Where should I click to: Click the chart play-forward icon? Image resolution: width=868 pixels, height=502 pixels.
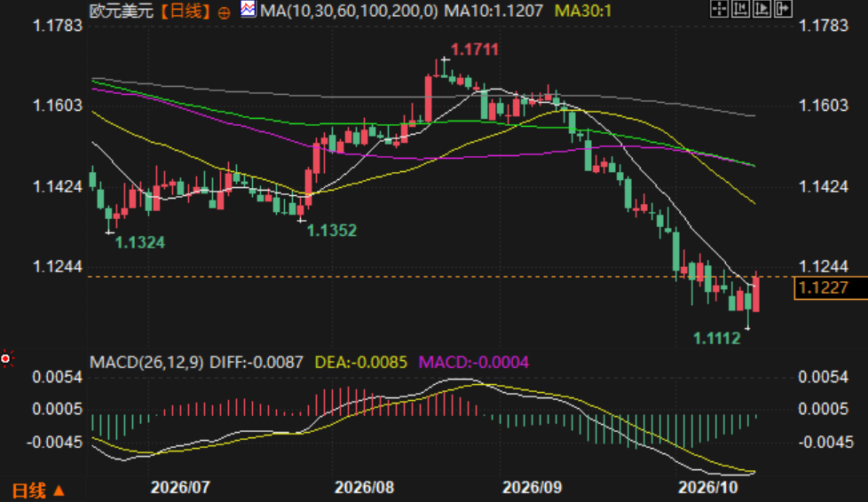click(x=761, y=9)
